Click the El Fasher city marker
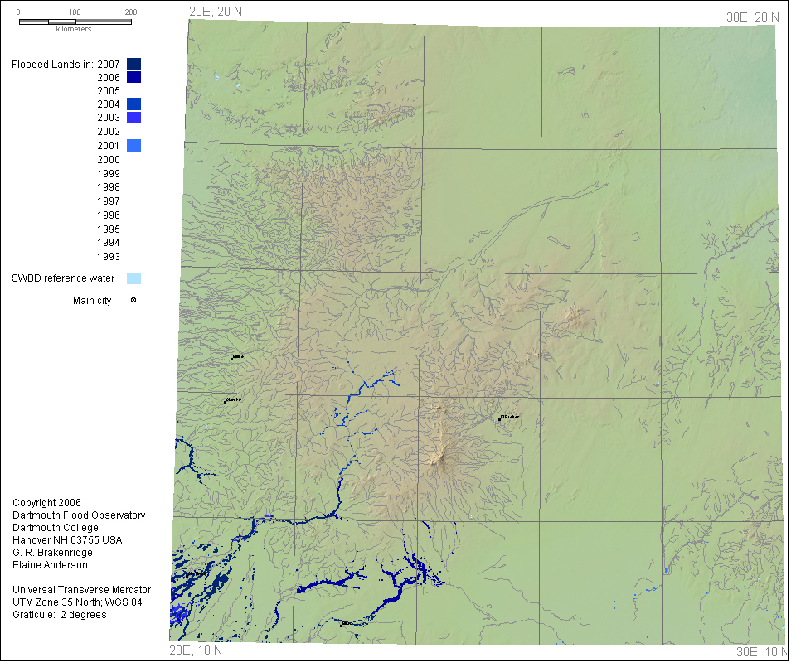This screenshot has width=796, height=672. [x=500, y=418]
